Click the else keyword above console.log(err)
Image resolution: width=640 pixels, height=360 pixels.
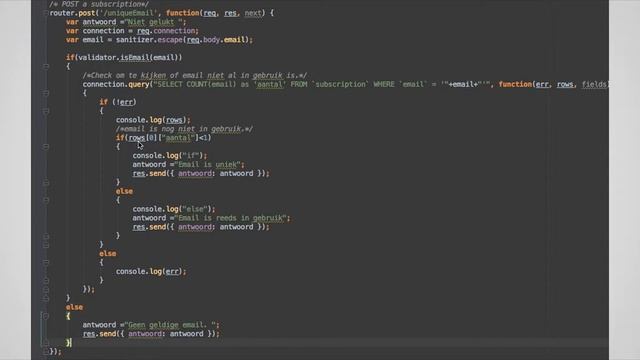click(108, 254)
